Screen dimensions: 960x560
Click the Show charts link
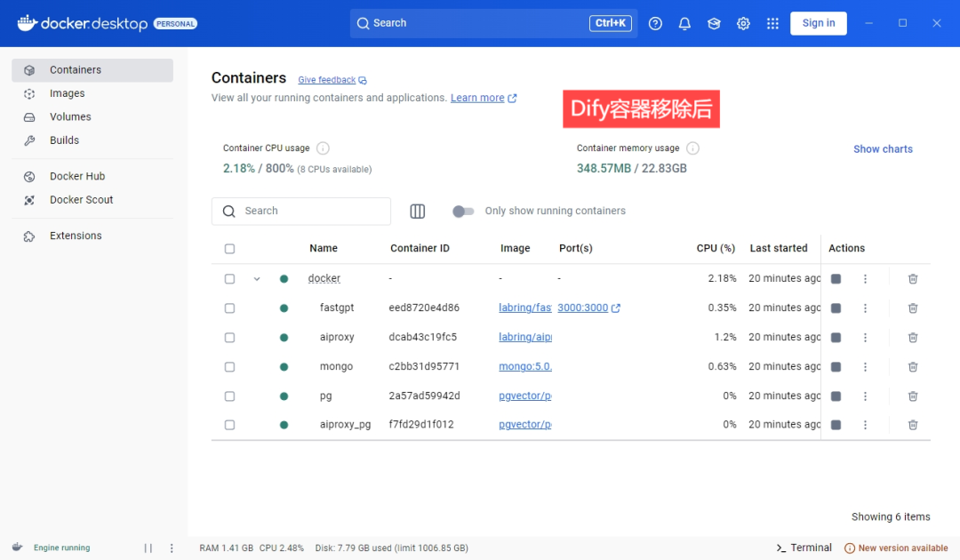tap(883, 148)
